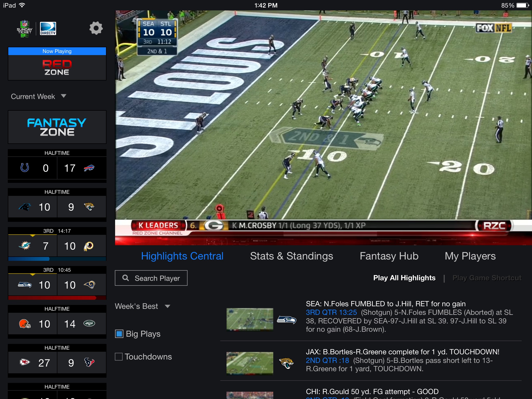Tap the 3RD 10:45 game clock

click(x=57, y=270)
